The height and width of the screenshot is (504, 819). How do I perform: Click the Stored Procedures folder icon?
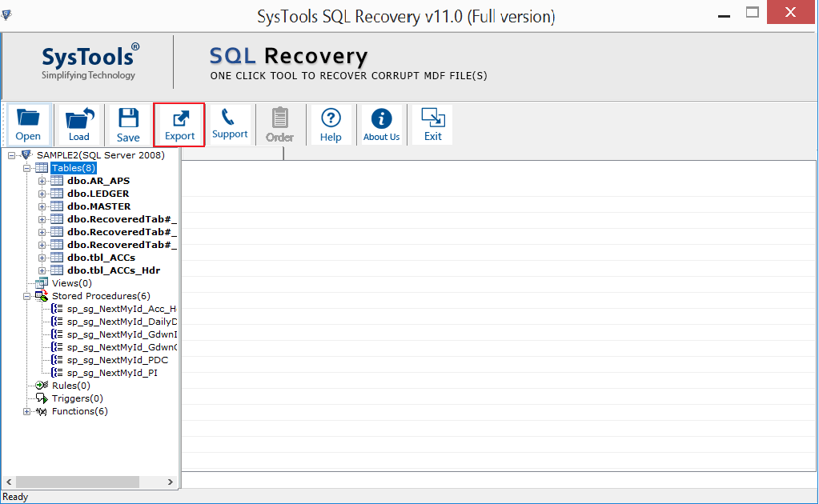(42, 296)
